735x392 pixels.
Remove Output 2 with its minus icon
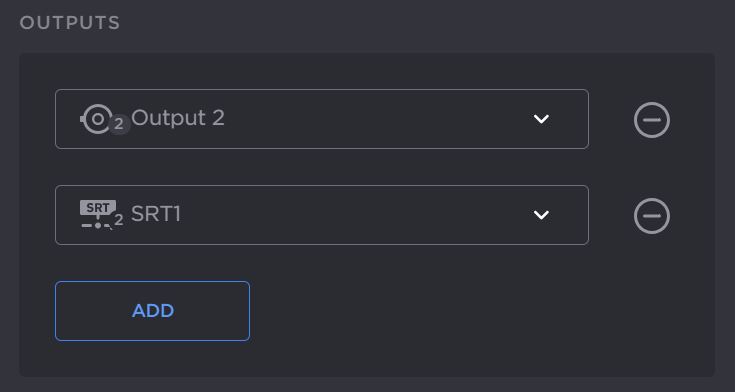point(652,120)
